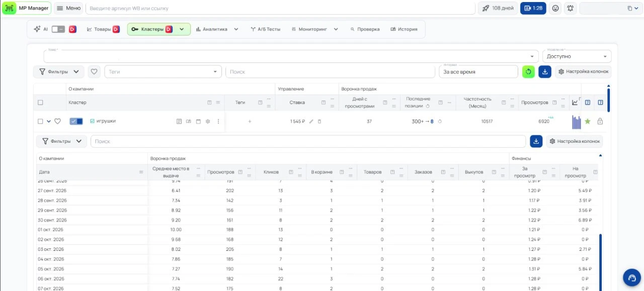Open the Товар selection dropdown
This screenshot has height=291, width=644.
coord(291,56)
